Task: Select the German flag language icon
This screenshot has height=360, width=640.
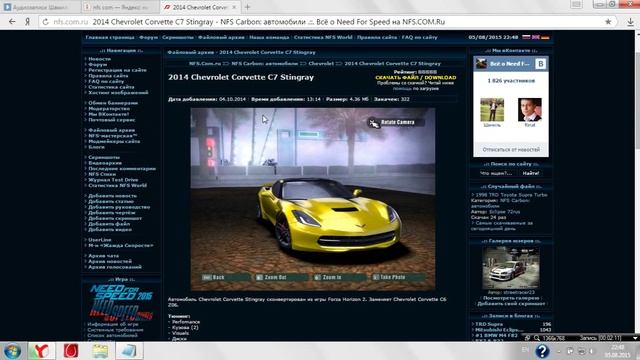Action: coord(545,37)
